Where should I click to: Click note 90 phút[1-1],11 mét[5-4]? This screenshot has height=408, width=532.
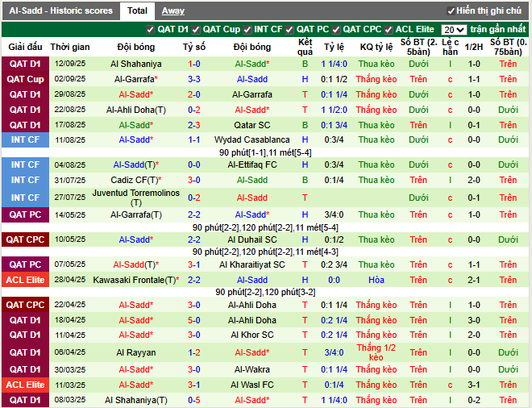coord(265,152)
